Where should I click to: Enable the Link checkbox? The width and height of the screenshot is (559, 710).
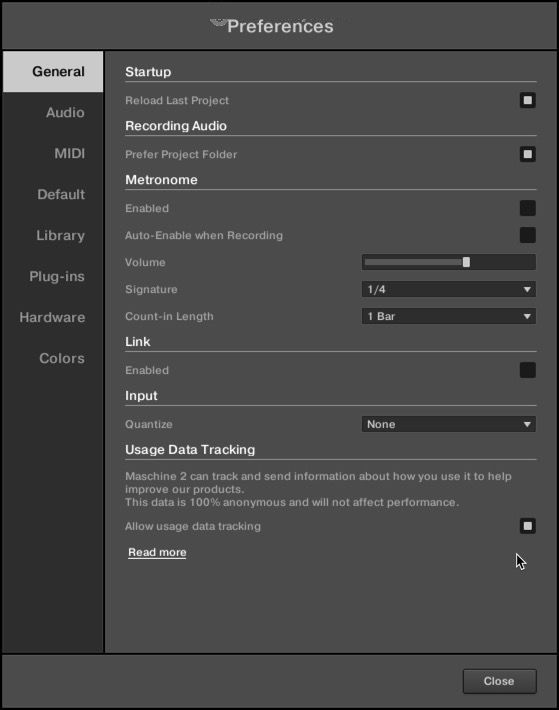pos(527,370)
